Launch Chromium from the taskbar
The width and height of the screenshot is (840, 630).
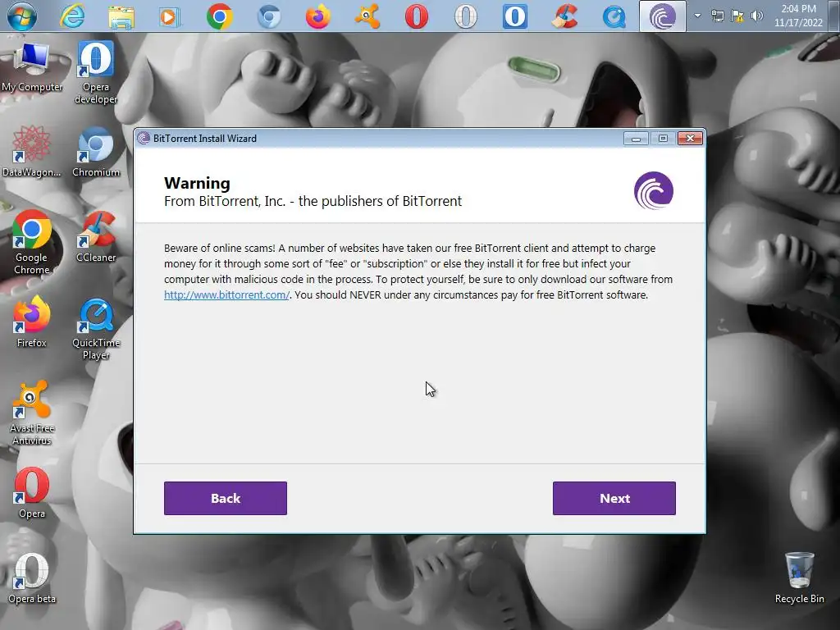tap(269, 16)
